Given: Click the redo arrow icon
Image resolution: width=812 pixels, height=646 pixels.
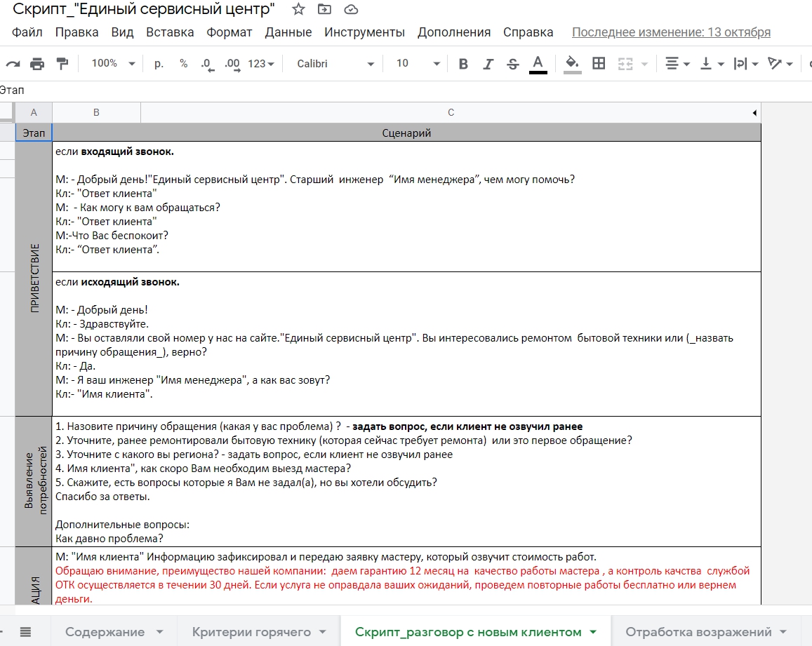Looking at the screenshot, I should [12, 64].
